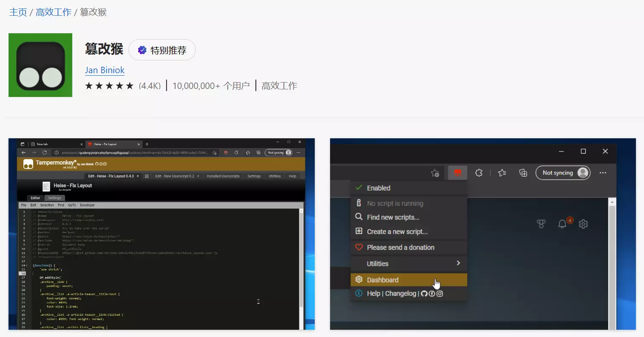The width and height of the screenshot is (644, 337).
Task: Click Help in the popup menu's bottom row
Action: pos(373,294)
